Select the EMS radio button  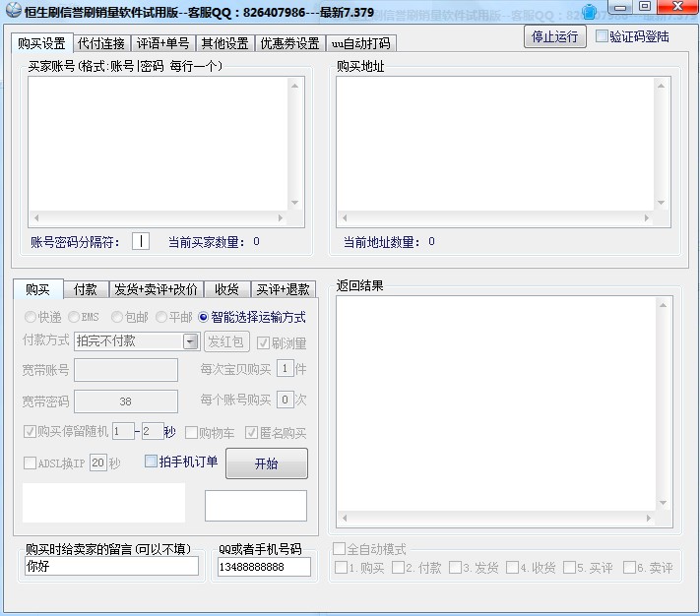pos(74,317)
